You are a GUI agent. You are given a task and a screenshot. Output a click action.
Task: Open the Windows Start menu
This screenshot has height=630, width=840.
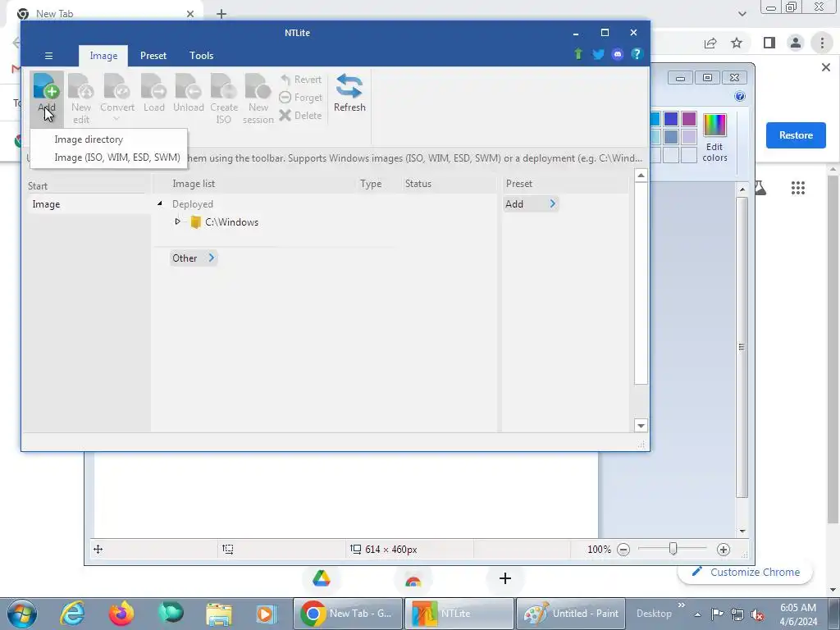click(x=22, y=614)
